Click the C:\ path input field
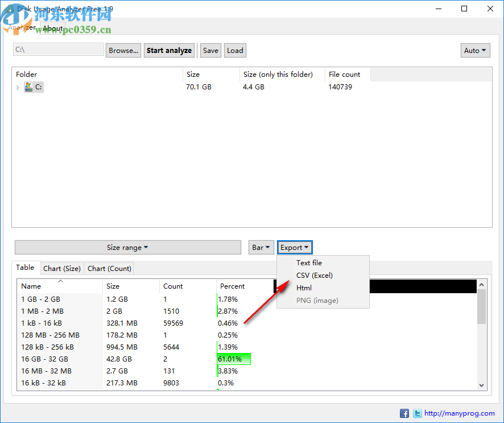 click(x=57, y=50)
